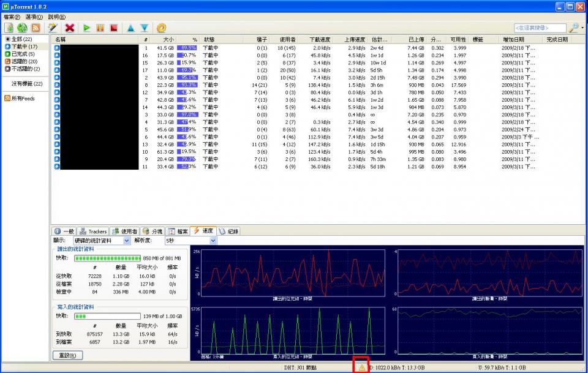Image resolution: width=588 pixels, height=373 pixels.
Task: Click the Add Torrent from URL icon
Action: [22, 28]
